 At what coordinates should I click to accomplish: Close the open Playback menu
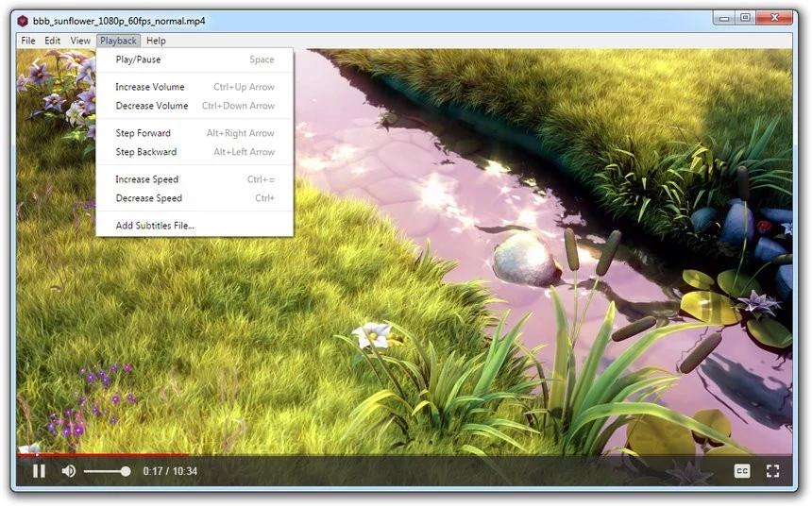tap(118, 41)
